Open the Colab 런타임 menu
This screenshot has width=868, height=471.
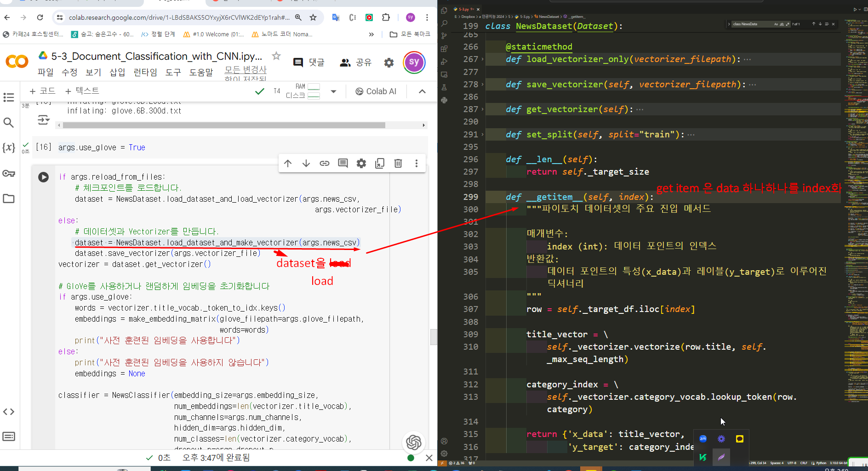[145, 72]
